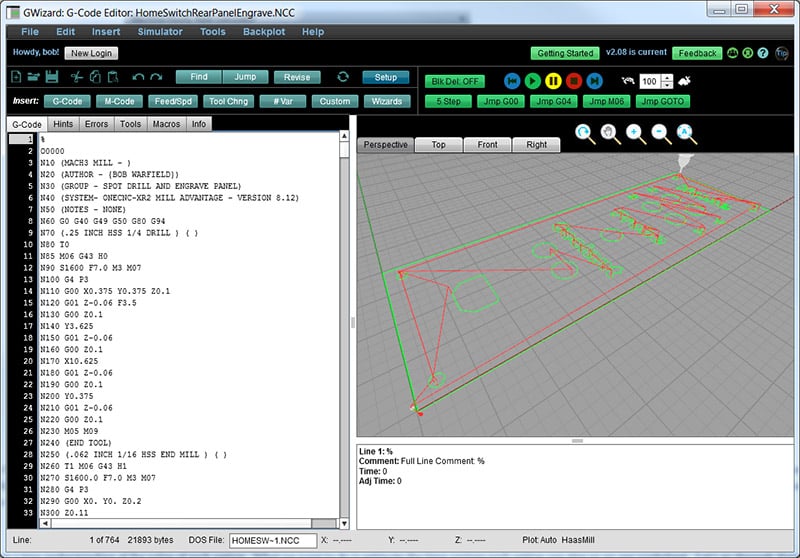Open the Setup button
This screenshot has width=800, height=558.
point(386,77)
